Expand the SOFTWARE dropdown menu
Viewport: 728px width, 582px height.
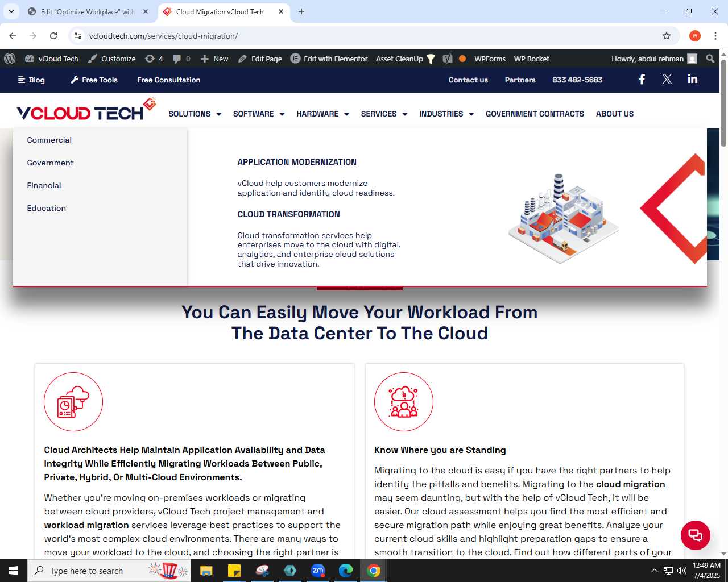(259, 114)
